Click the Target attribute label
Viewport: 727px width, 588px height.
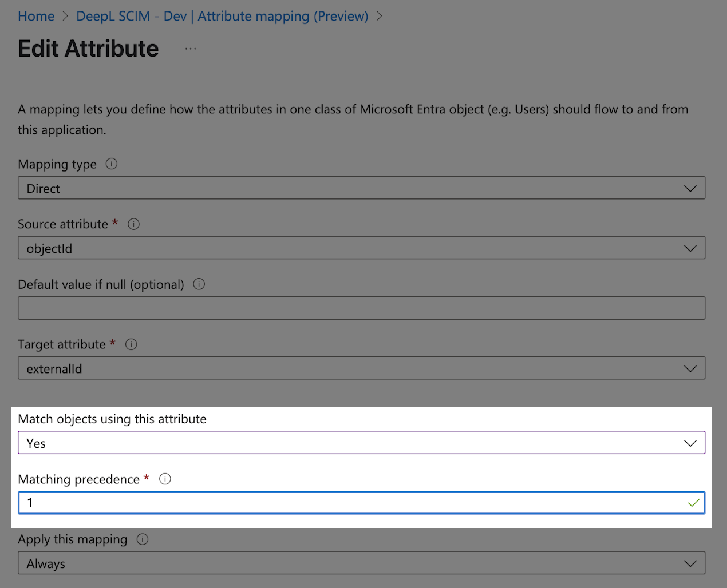pos(62,344)
